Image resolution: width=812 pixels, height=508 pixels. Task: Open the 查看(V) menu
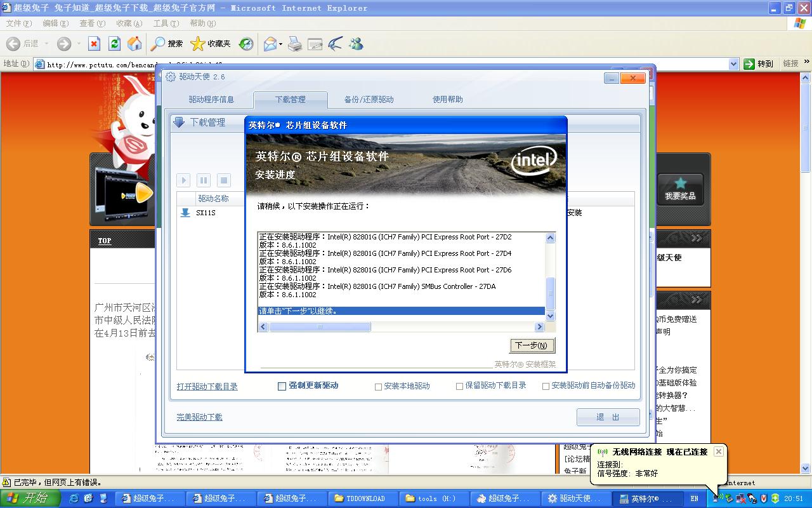click(92, 23)
